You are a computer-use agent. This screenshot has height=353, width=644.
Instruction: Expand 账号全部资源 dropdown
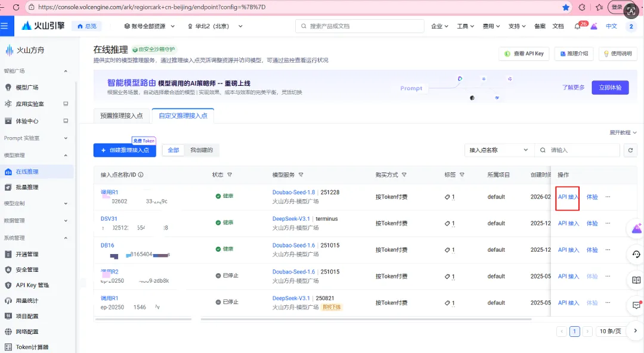pos(150,26)
